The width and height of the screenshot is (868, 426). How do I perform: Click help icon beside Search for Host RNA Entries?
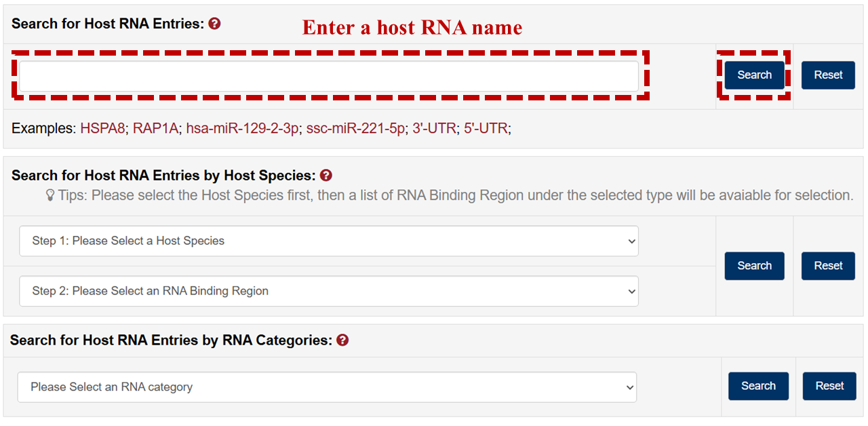coord(214,24)
